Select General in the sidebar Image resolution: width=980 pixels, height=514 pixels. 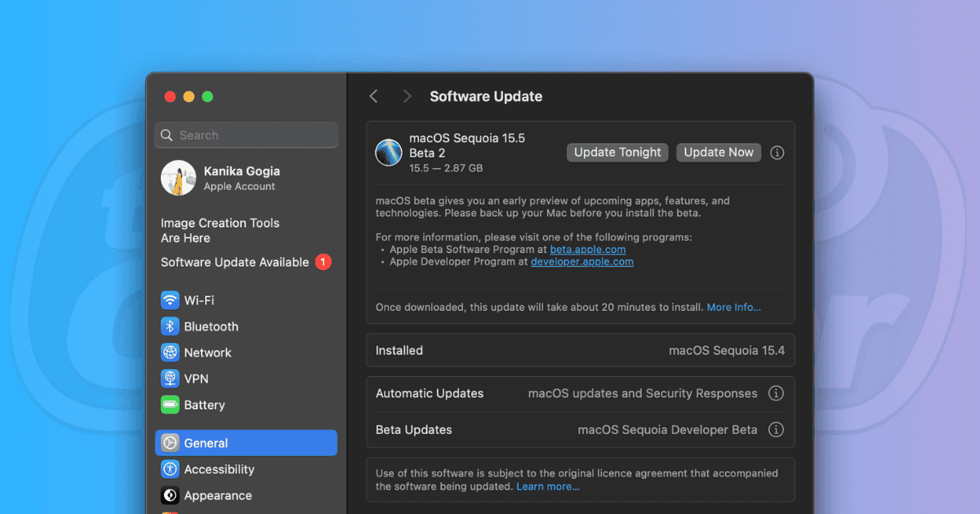246,443
